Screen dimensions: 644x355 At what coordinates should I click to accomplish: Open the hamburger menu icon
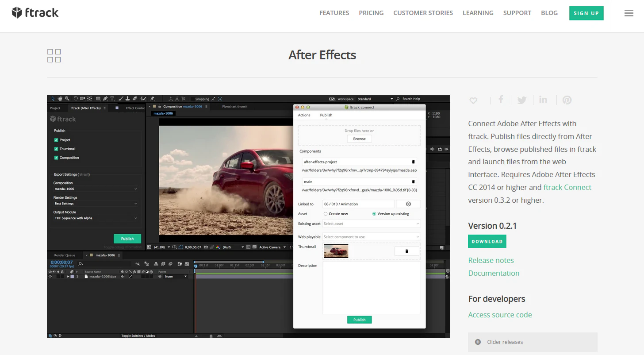coord(629,13)
